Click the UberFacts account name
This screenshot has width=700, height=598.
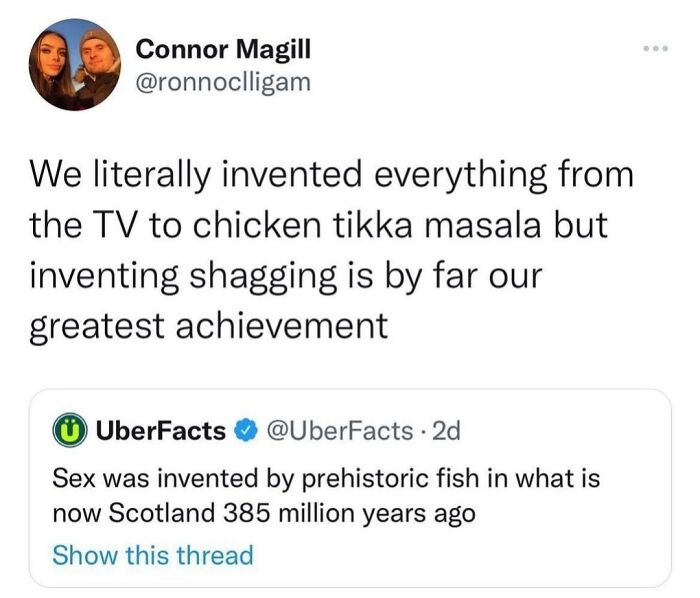[160, 431]
